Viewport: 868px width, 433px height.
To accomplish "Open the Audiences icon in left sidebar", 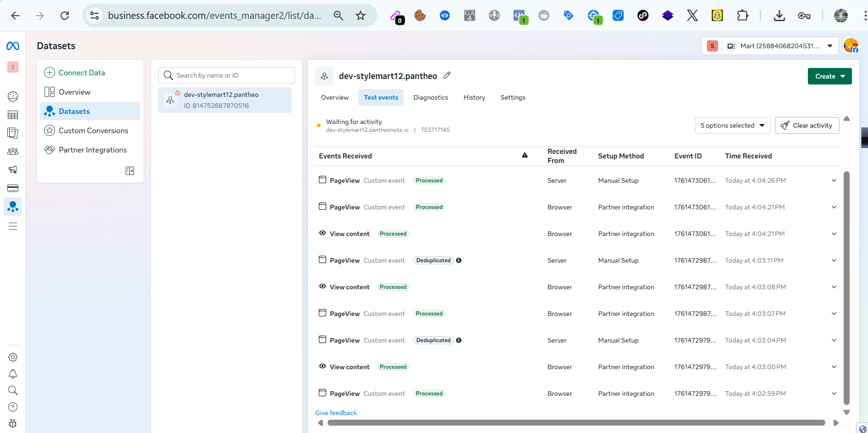I will [13, 151].
